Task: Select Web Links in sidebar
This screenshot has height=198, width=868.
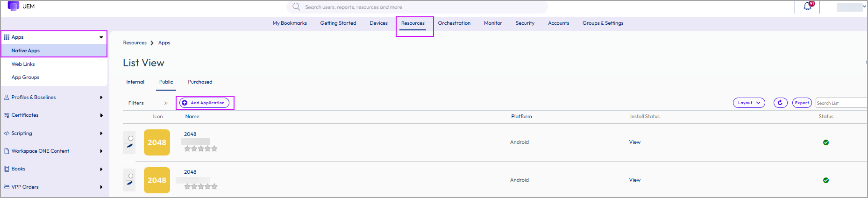Action: coord(23,64)
